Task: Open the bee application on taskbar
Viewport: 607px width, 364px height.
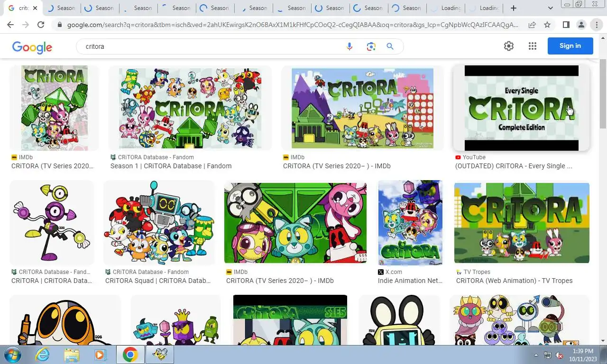Action: pyautogui.click(x=160, y=355)
